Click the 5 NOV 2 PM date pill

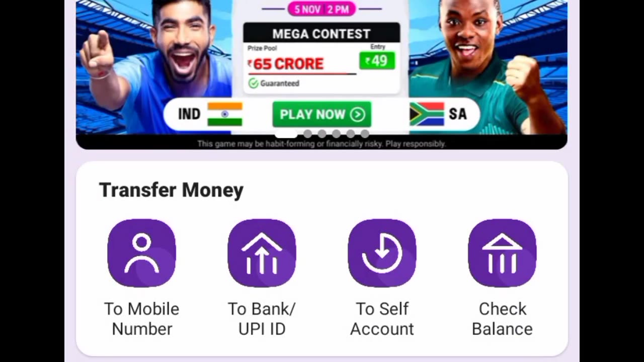(321, 9)
